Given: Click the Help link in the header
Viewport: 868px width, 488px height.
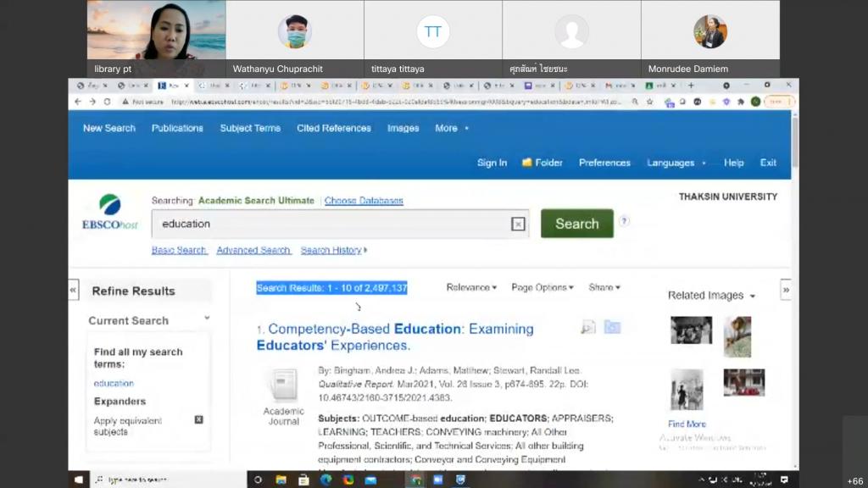Looking at the screenshot, I should pyautogui.click(x=733, y=163).
